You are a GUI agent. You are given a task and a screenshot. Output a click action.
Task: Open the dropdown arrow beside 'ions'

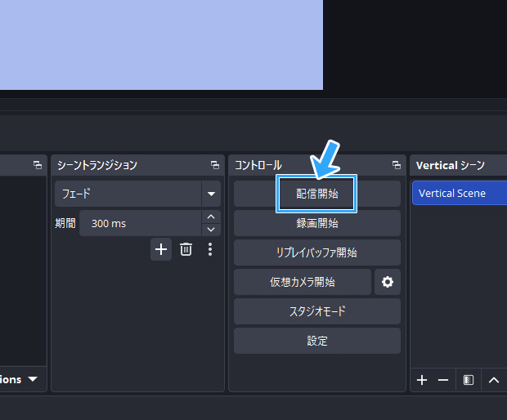pos(33,378)
